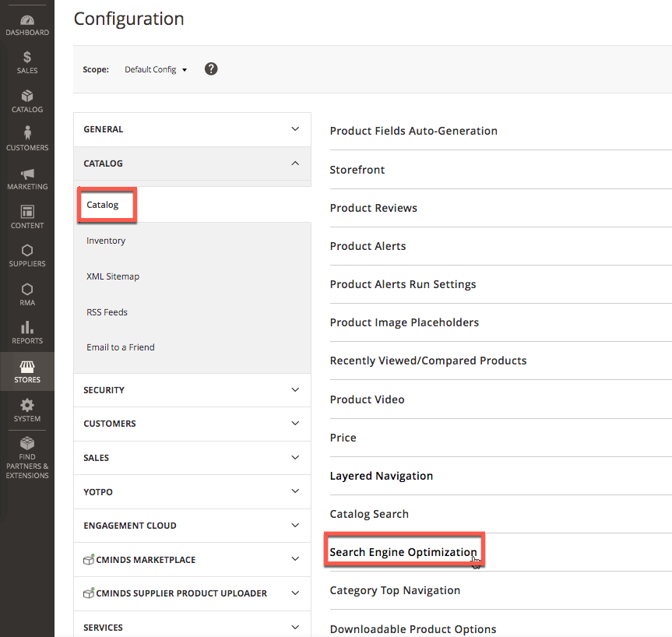Select the XML Sitemap tab
672x637 pixels.
(113, 276)
